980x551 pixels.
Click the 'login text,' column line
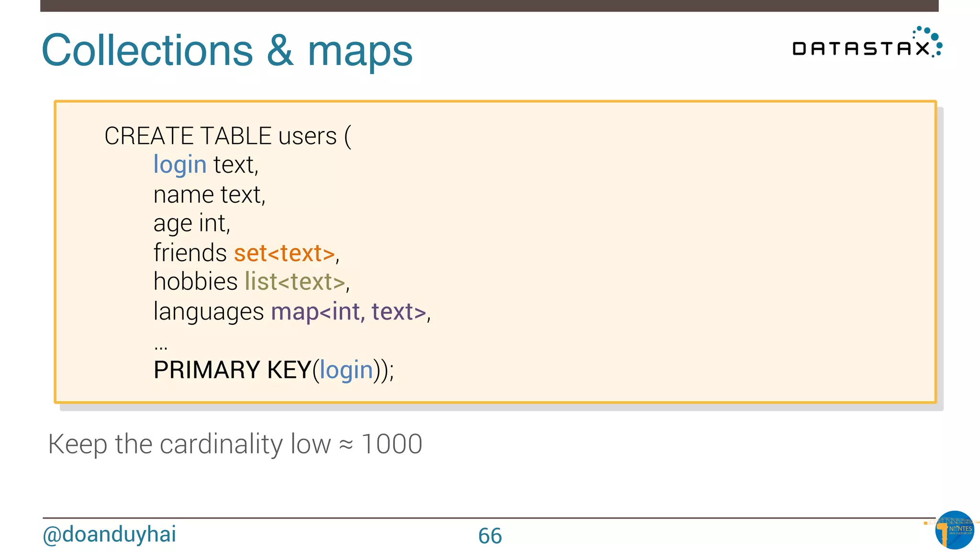[x=206, y=165]
